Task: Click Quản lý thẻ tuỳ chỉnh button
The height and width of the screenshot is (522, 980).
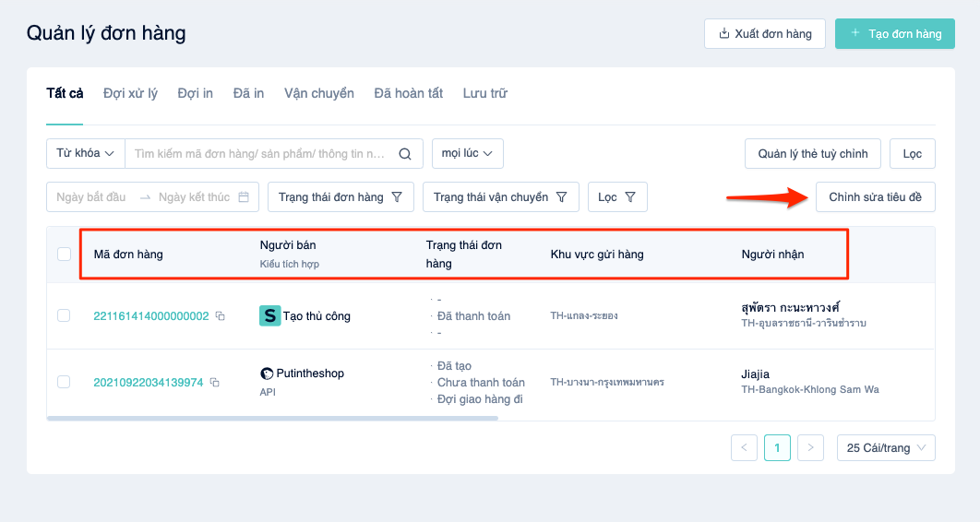Action: (812, 154)
